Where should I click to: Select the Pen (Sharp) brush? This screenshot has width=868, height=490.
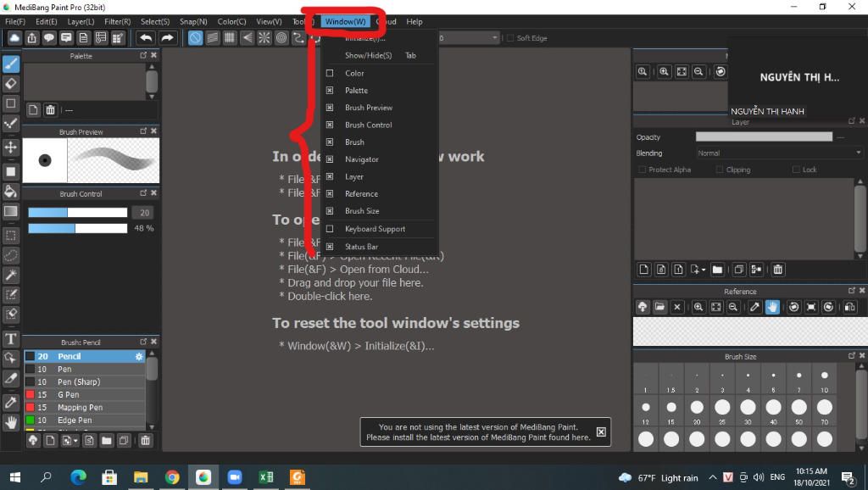[84, 382]
